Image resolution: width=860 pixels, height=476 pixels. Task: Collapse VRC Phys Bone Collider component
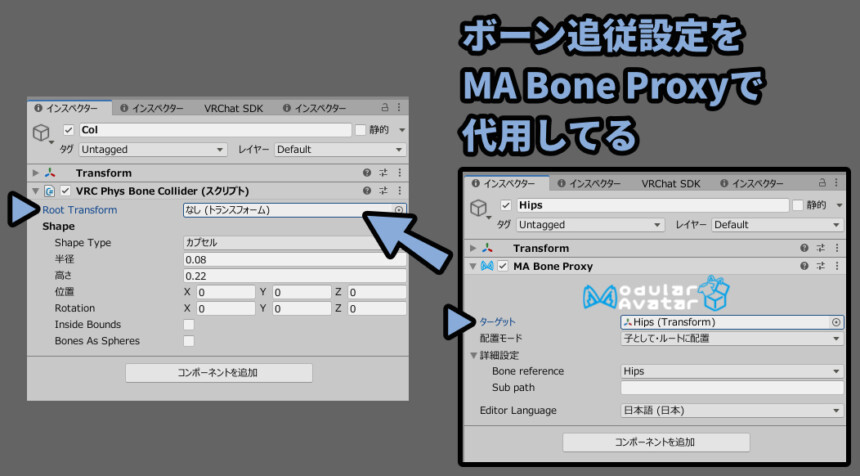pos(36,191)
